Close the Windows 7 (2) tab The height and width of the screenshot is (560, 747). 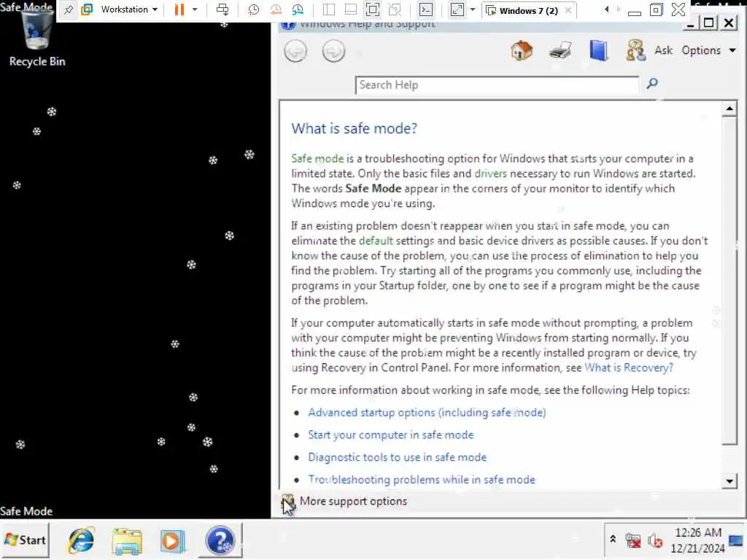coord(568,10)
